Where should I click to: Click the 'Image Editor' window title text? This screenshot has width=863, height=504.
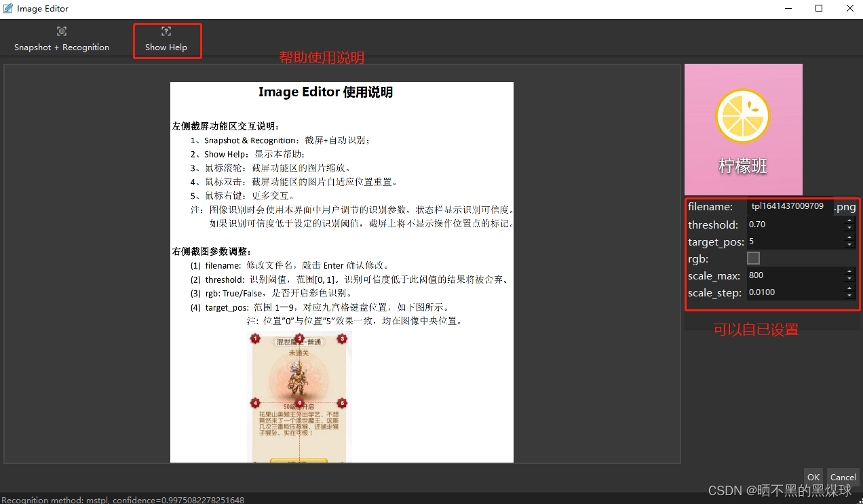[x=43, y=9]
